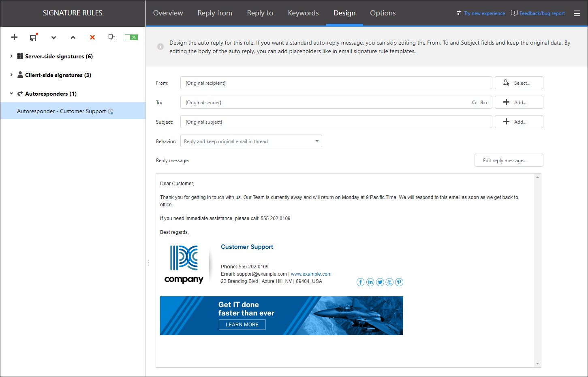The height and width of the screenshot is (377, 588).
Task: Click the Pinterest icon in signature
Action: (x=399, y=282)
